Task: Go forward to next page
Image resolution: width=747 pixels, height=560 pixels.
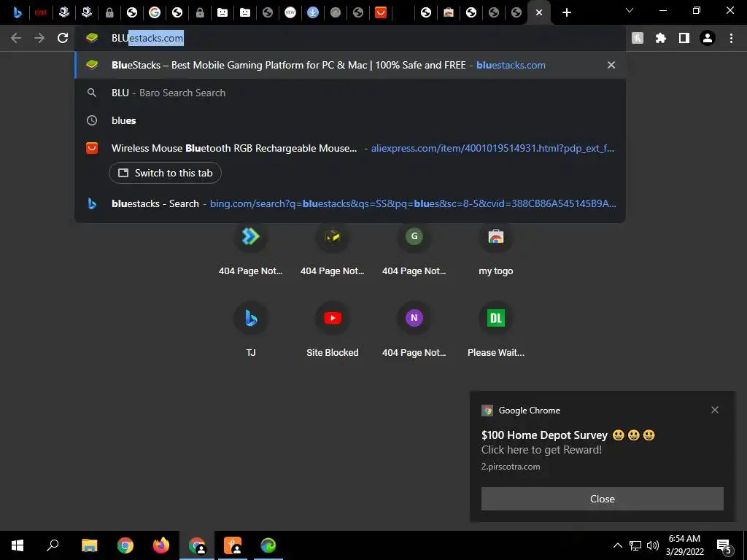Action: coord(39,38)
